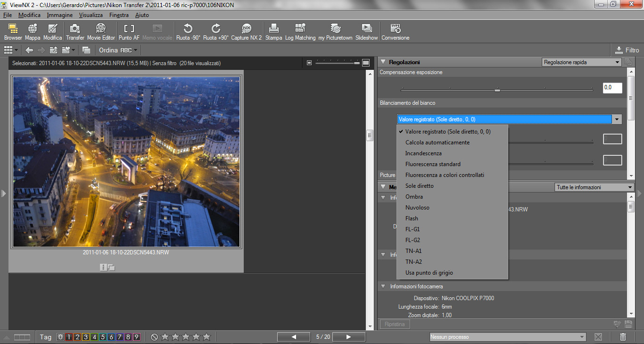Toggle color tag 1 in tag bar
Image resolution: width=644 pixels, height=344 pixels.
(68, 337)
